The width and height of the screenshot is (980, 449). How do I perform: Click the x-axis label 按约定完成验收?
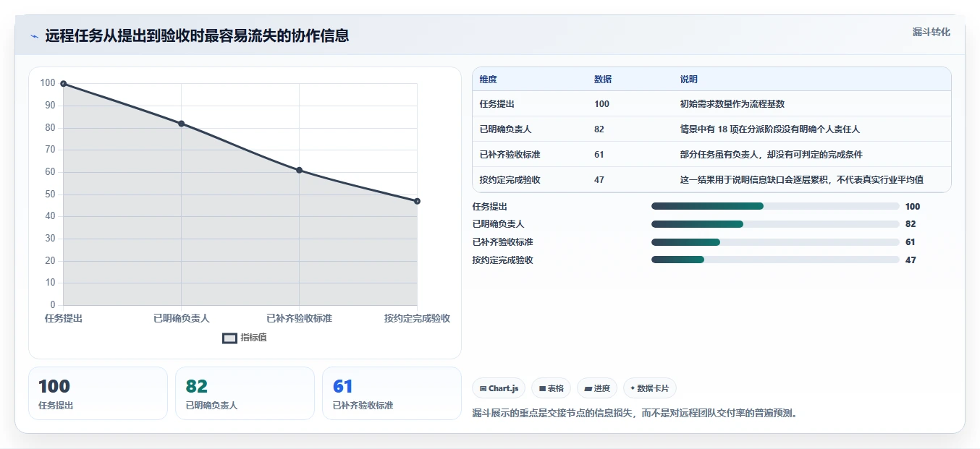click(x=418, y=319)
